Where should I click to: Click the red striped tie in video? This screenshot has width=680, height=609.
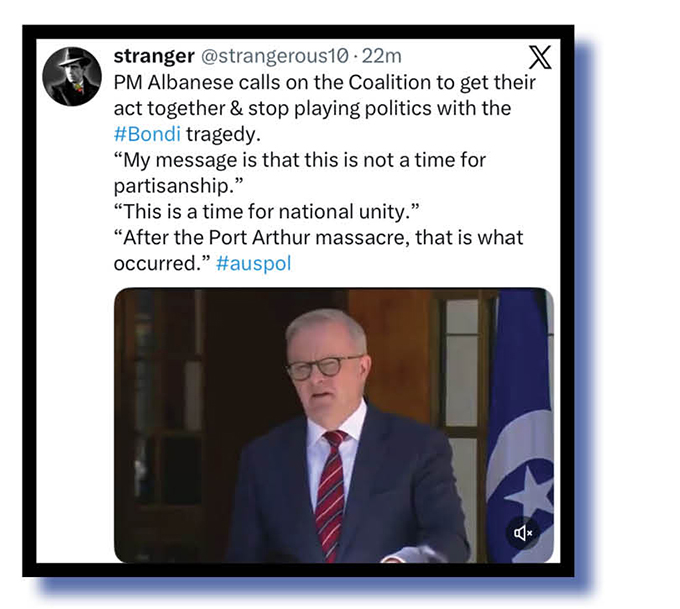click(x=330, y=492)
